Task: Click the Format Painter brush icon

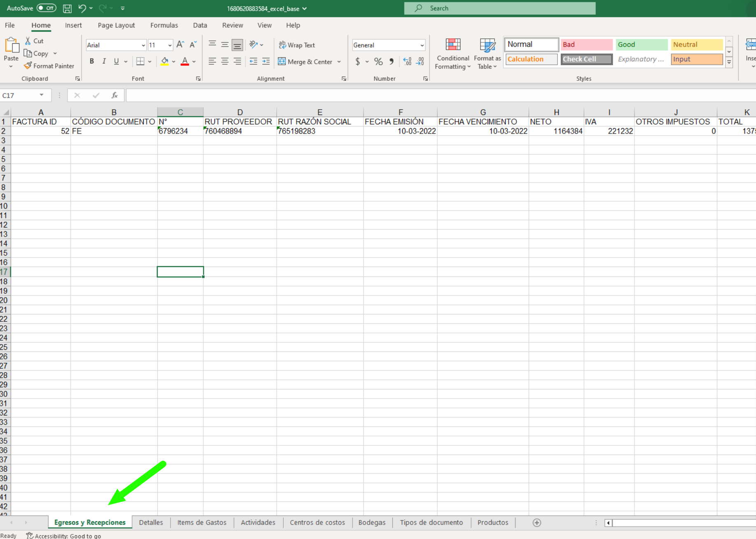Action: coord(28,66)
